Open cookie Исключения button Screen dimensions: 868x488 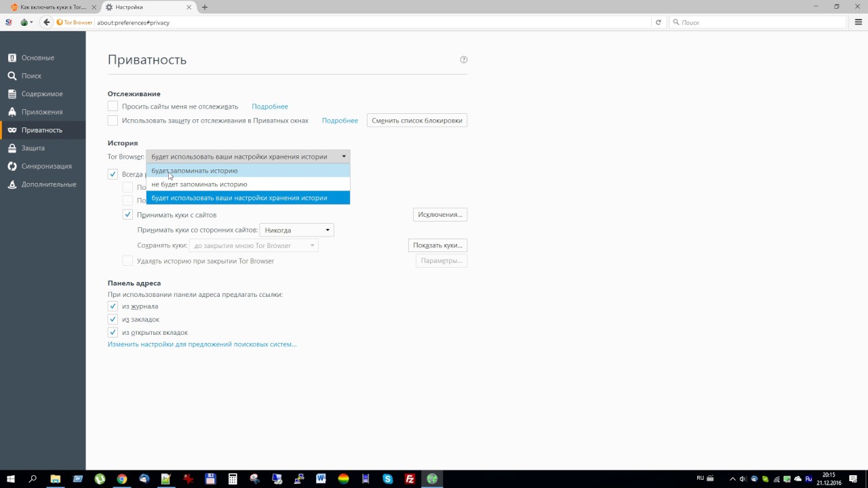coord(440,215)
